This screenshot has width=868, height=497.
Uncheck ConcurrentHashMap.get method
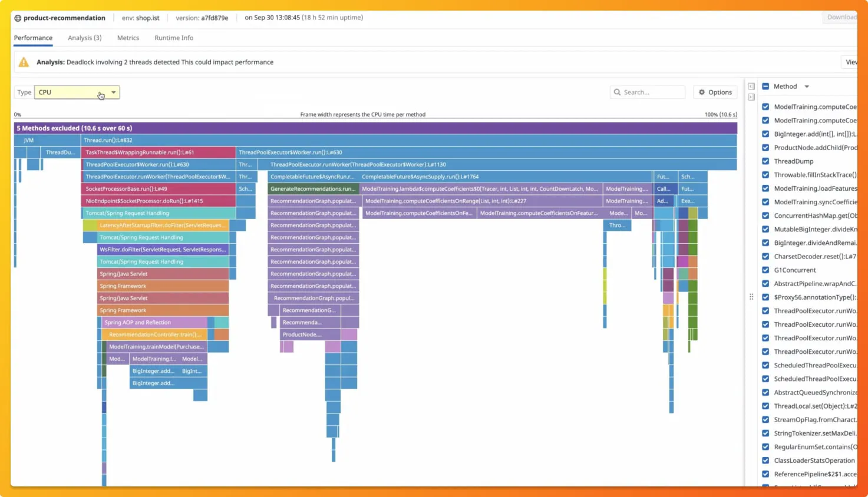coord(765,216)
